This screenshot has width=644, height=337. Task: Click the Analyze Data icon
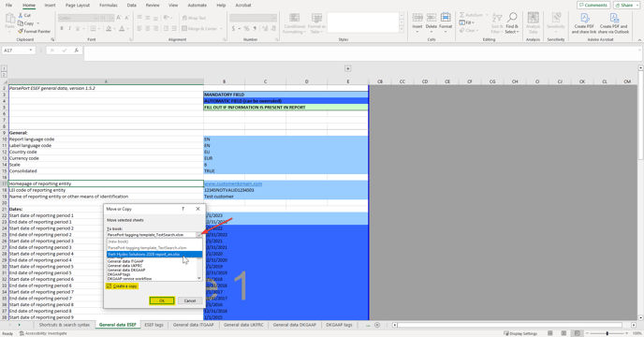click(x=534, y=18)
